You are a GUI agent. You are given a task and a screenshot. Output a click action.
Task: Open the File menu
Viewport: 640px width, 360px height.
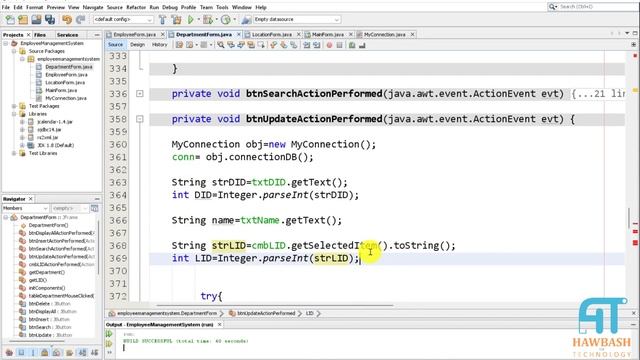click(6, 7)
